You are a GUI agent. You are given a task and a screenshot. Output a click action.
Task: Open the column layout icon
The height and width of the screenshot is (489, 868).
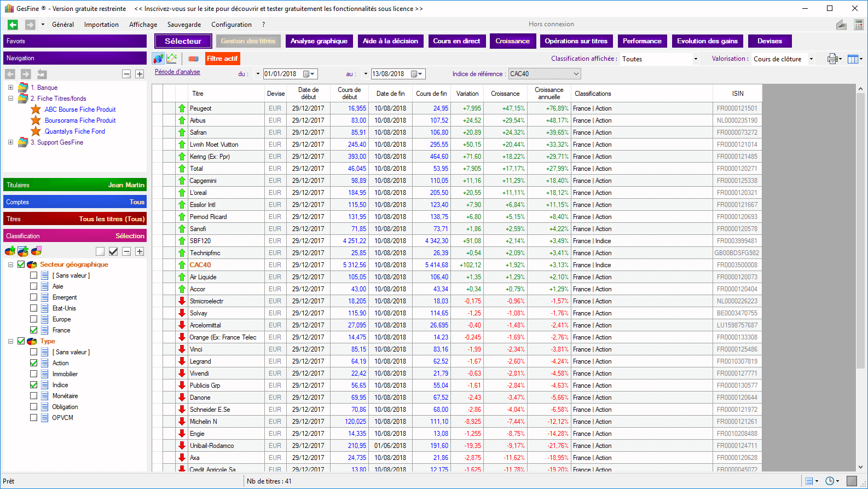(853, 59)
